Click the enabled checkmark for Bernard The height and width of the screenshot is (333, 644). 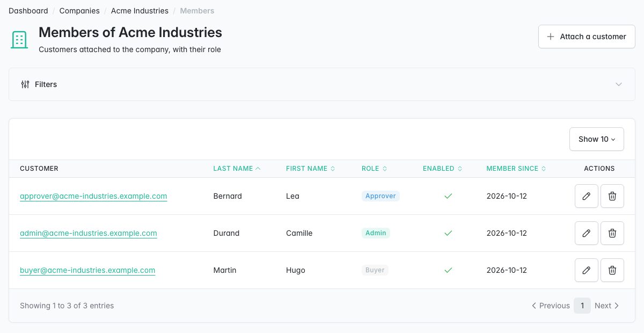point(448,196)
